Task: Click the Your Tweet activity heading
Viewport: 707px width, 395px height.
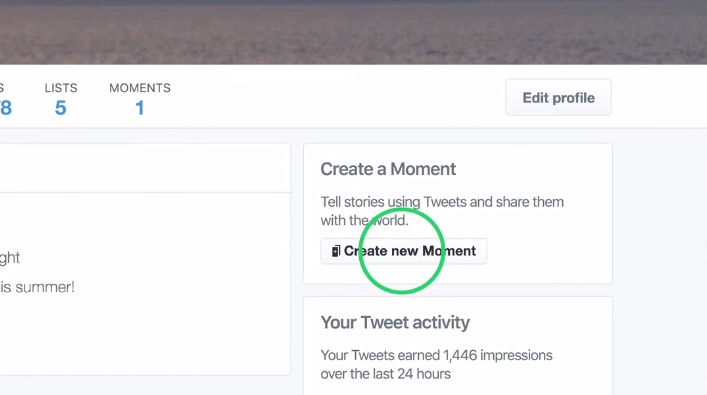Action: [x=395, y=322]
